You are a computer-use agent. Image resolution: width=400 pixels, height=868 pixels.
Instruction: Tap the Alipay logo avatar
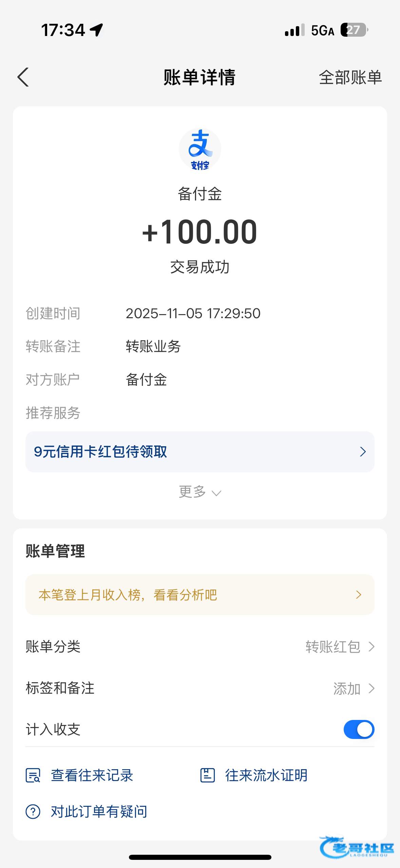click(200, 149)
